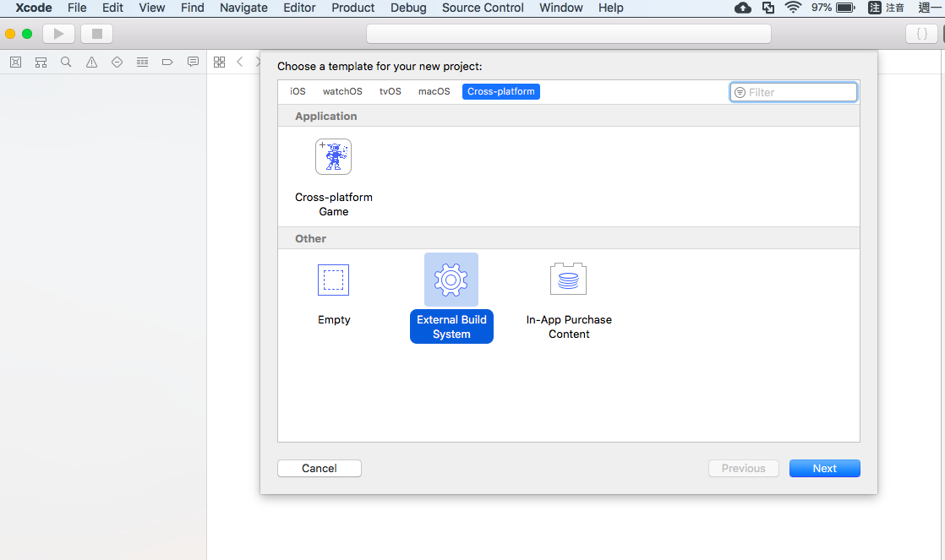Select the Cross-platform tab
Screen dimensions: 945x560
pyautogui.click(x=501, y=91)
